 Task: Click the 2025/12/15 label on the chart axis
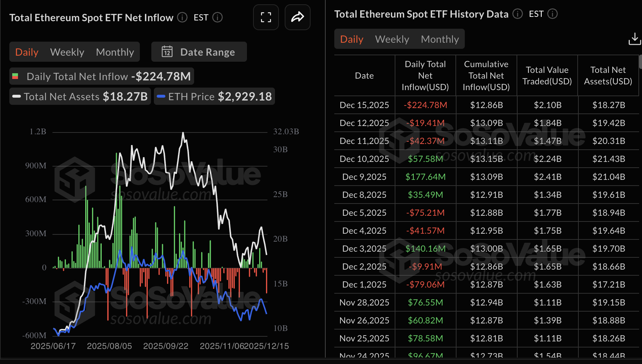click(267, 346)
